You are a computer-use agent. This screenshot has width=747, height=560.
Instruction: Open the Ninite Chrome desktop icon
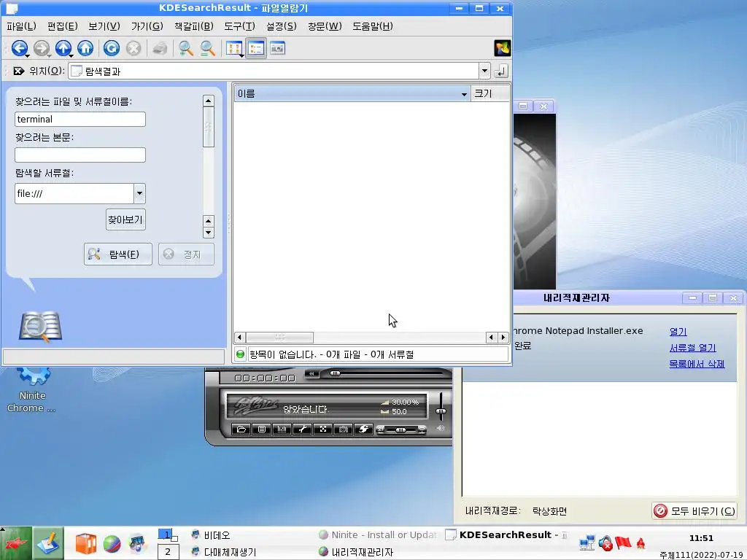point(32,388)
